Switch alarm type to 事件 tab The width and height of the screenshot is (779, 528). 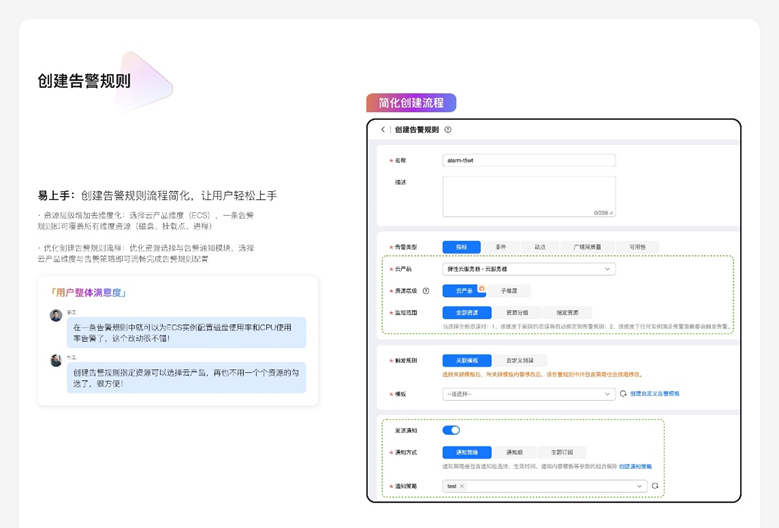point(500,247)
